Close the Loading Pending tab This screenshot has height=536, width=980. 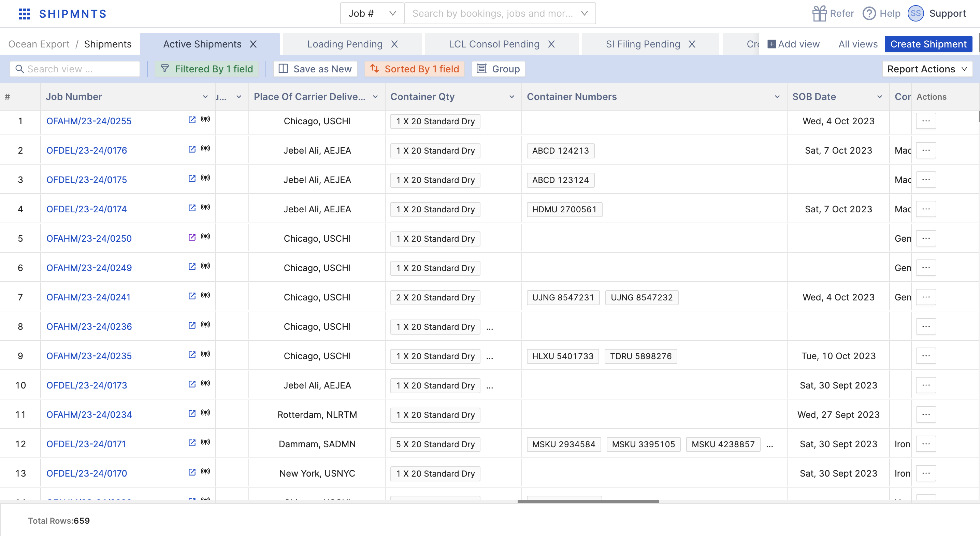394,44
